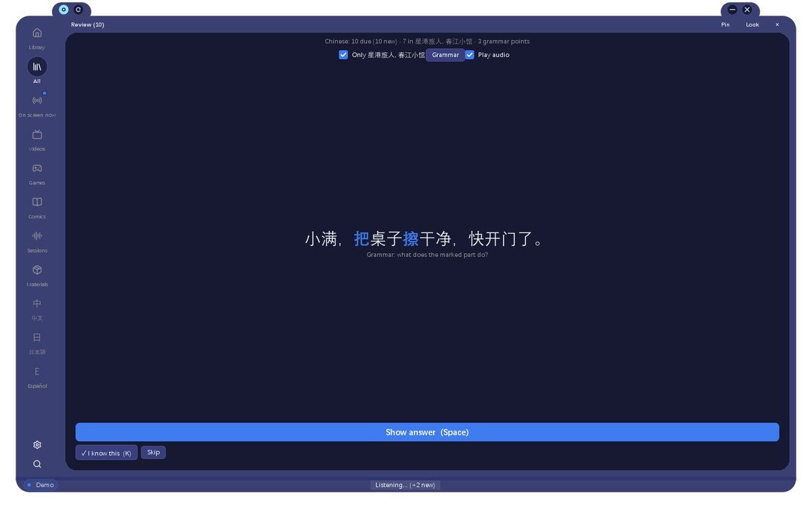This screenshot has height=508, width=812.
Task: Click the Grammar filter button
Action: coord(445,55)
